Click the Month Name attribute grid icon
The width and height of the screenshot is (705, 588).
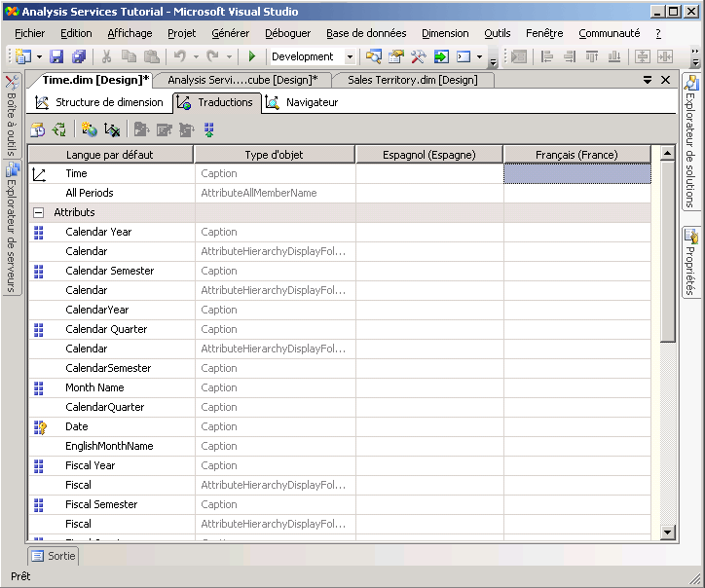tap(39, 388)
